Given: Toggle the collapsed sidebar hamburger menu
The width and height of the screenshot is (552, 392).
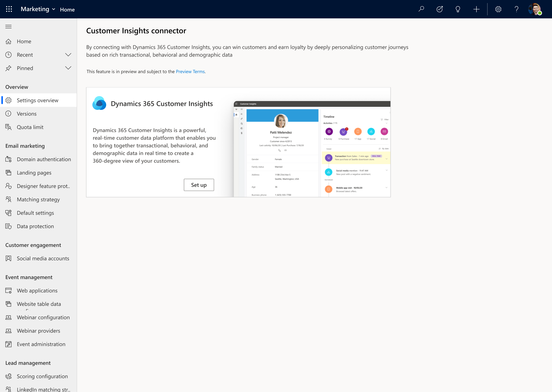Looking at the screenshot, I should tap(9, 26).
